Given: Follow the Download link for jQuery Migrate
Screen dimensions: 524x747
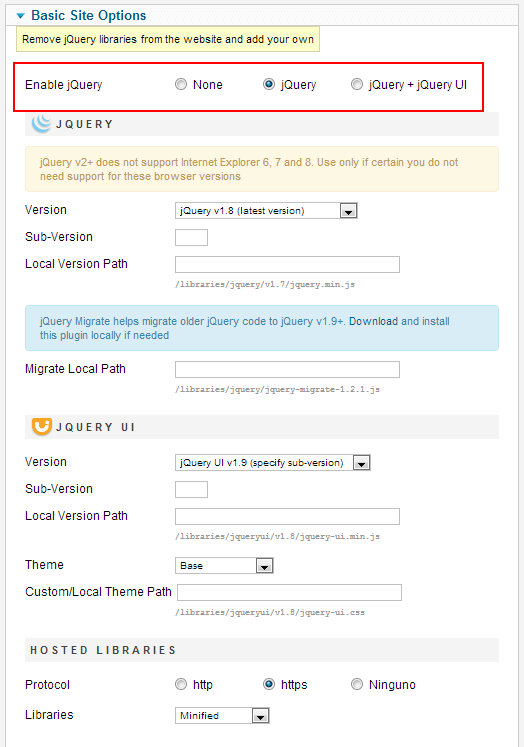Looking at the screenshot, I should click(x=373, y=321).
